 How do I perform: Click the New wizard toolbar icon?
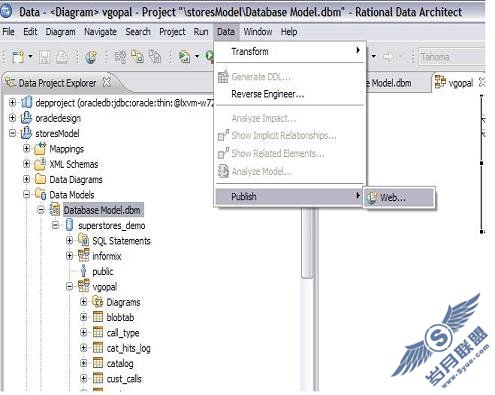pos(18,57)
